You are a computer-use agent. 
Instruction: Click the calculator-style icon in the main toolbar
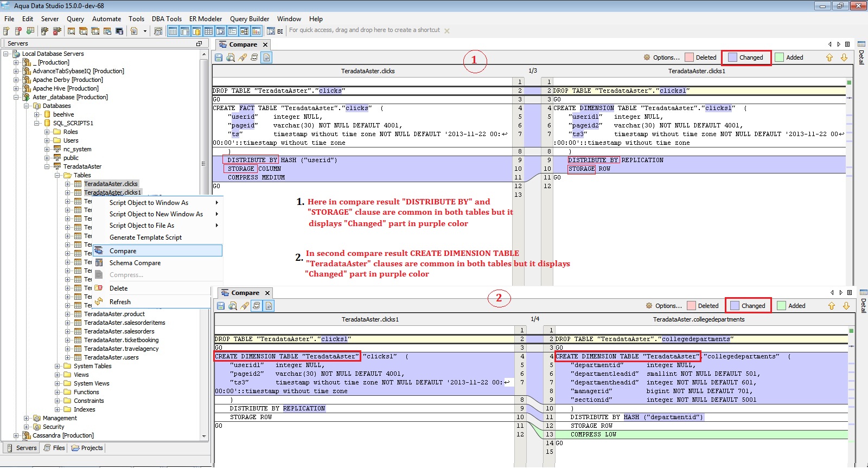pos(158,31)
